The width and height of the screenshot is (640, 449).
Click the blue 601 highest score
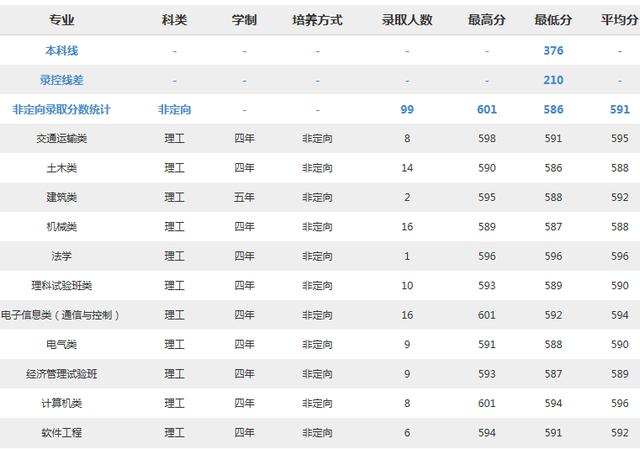point(487,109)
